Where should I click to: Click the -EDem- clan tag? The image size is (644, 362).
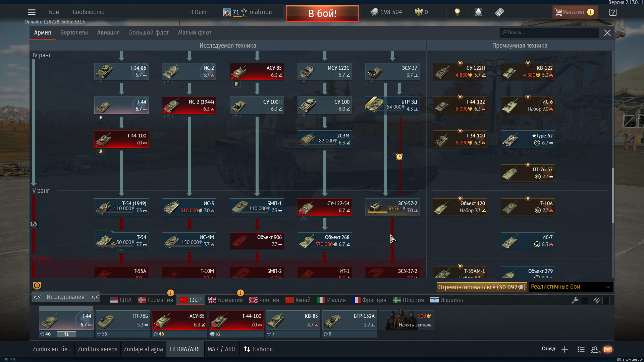199,12
